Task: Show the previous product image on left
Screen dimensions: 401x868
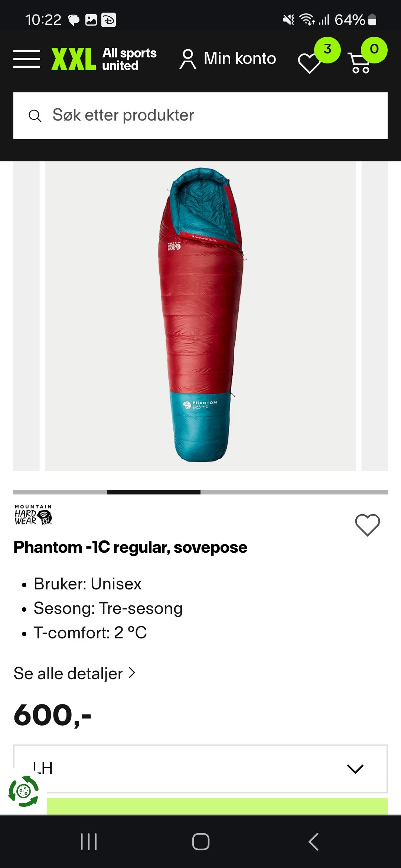Action: coord(26,316)
